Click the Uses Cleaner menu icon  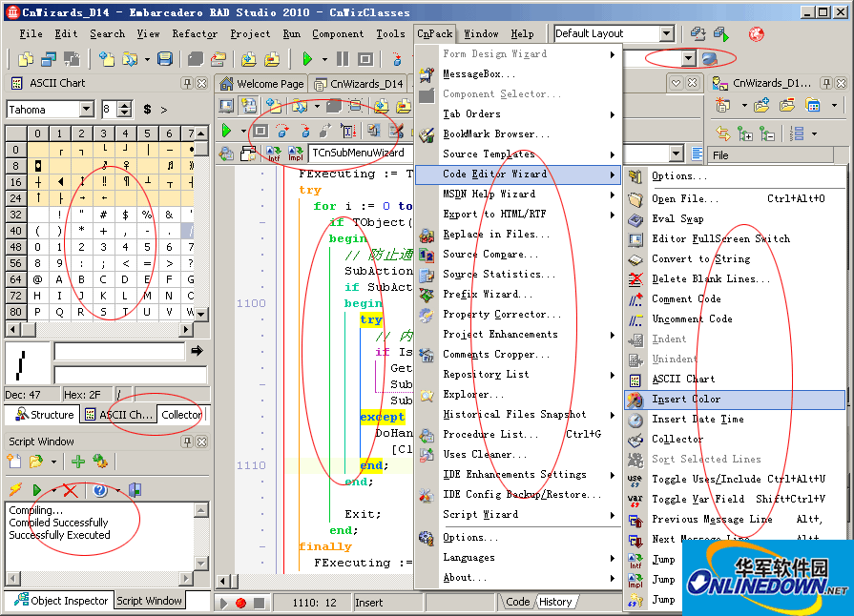pyautogui.click(x=427, y=455)
